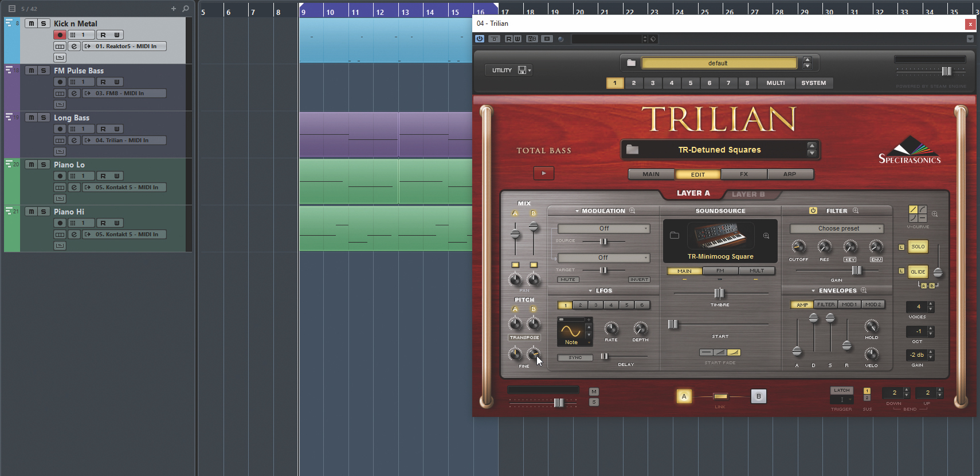Open the default multi folder browser icon
This screenshot has width=980, height=476.
pos(631,63)
